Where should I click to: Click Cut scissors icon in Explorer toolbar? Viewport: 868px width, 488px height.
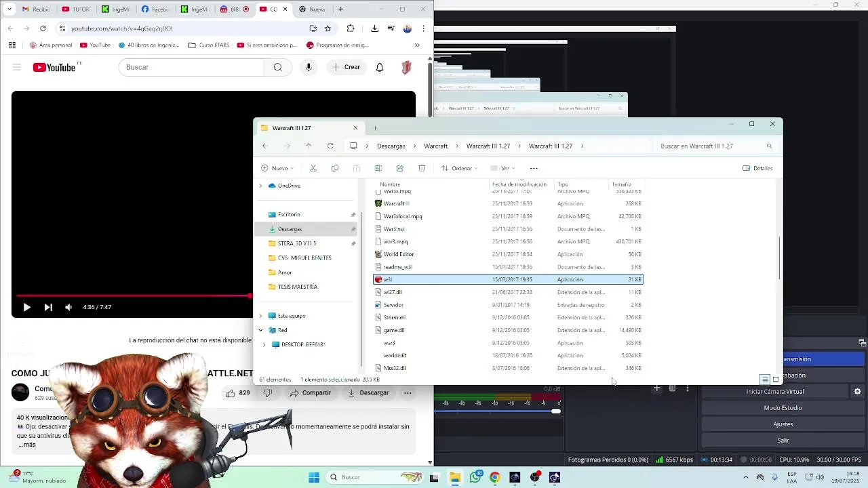coord(313,168)
